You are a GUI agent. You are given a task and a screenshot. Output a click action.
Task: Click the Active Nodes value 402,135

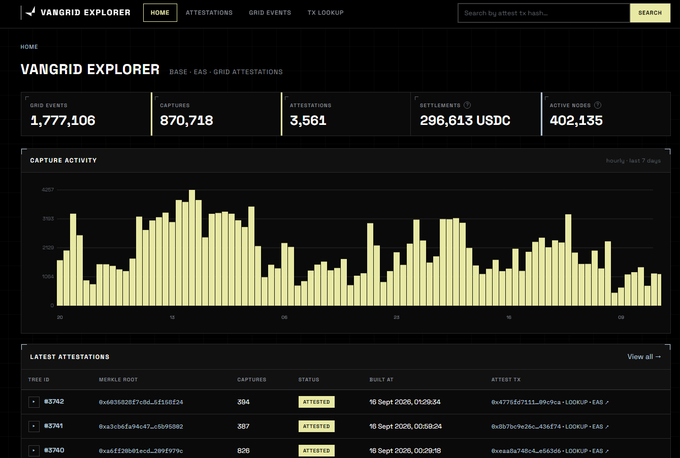point(576,120)
